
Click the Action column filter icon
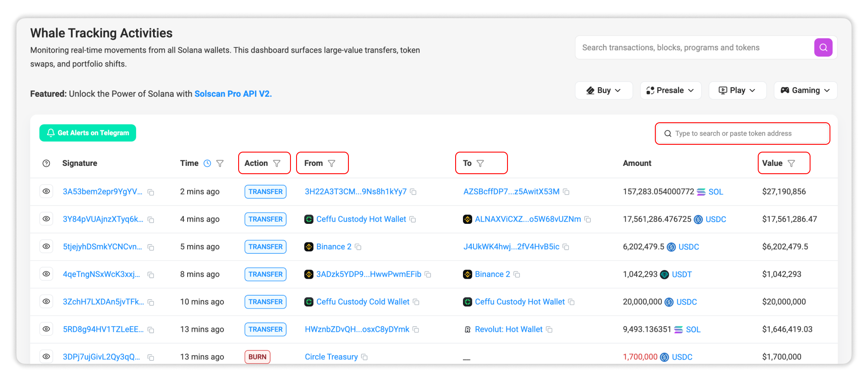tap(277, 163)
